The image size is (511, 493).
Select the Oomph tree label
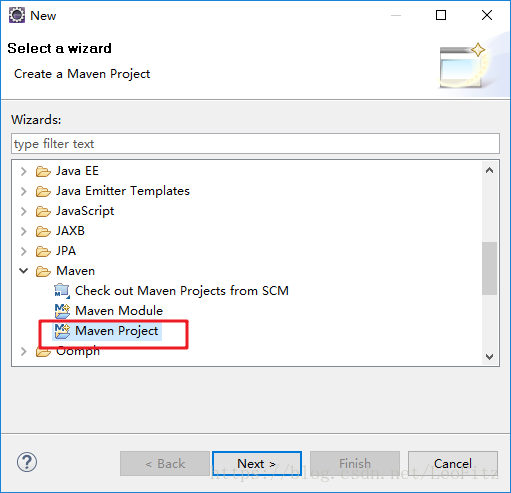tap(78, 351)
